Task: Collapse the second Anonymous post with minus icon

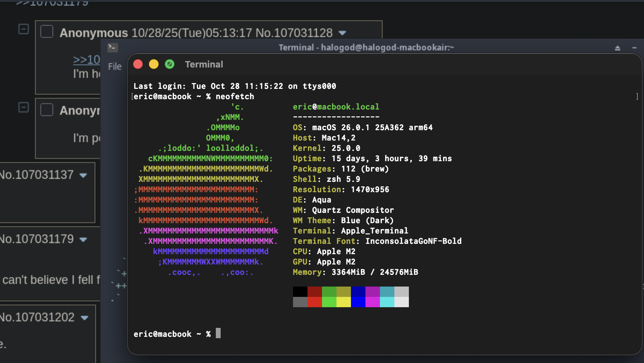Action: pos(23,107)
